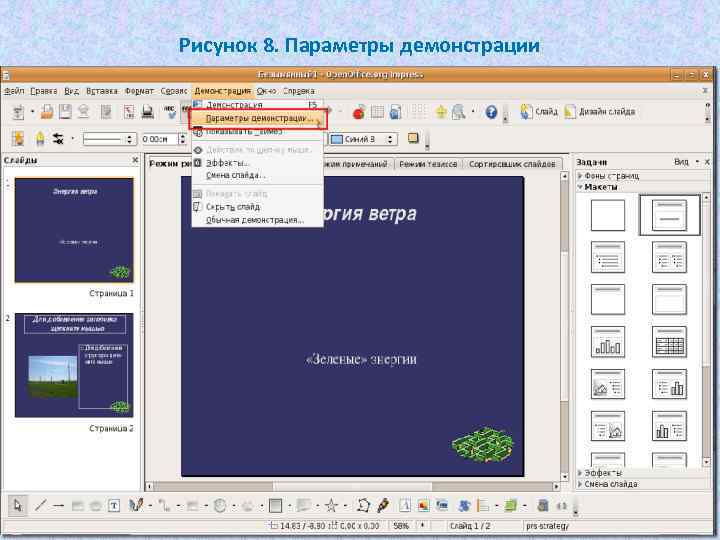Click the New document toolbar icon
This screenshot has height=540, width=720.
(18, 112)
